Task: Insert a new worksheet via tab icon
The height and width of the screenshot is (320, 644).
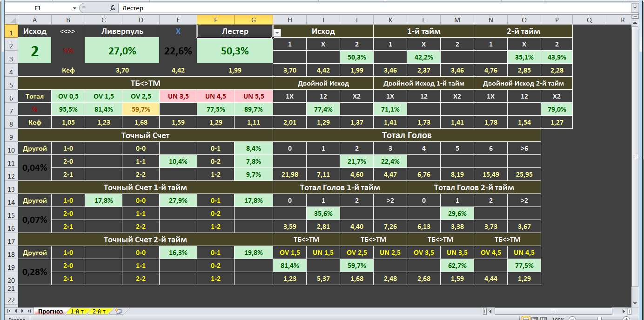Action: tap(118, 311)
